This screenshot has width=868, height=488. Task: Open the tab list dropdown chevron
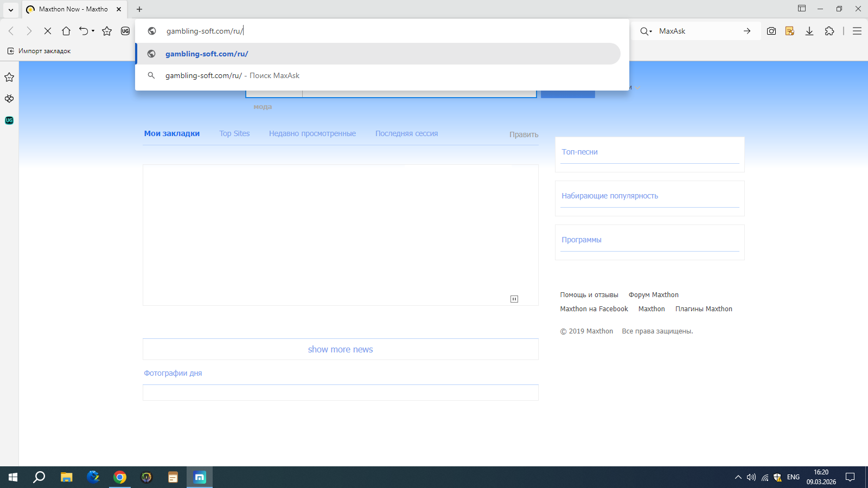tap(10, 9)
